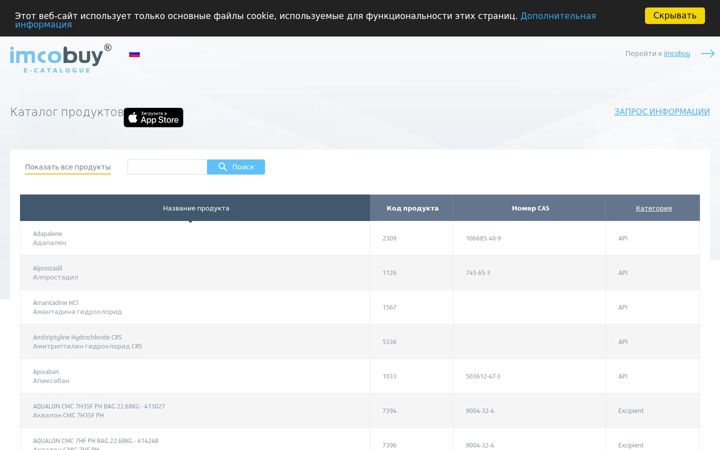The width and height of the screenshot is (720, 450).
Task: Click the arrow icon next to imcobuy link
Action: pyautogui.click(x=708, y=54)
